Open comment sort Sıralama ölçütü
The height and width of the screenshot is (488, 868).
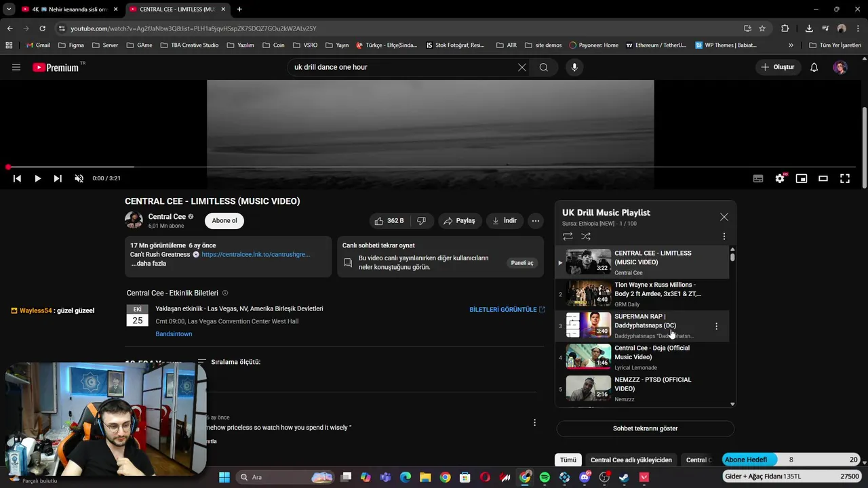click(x=229, y=362)
